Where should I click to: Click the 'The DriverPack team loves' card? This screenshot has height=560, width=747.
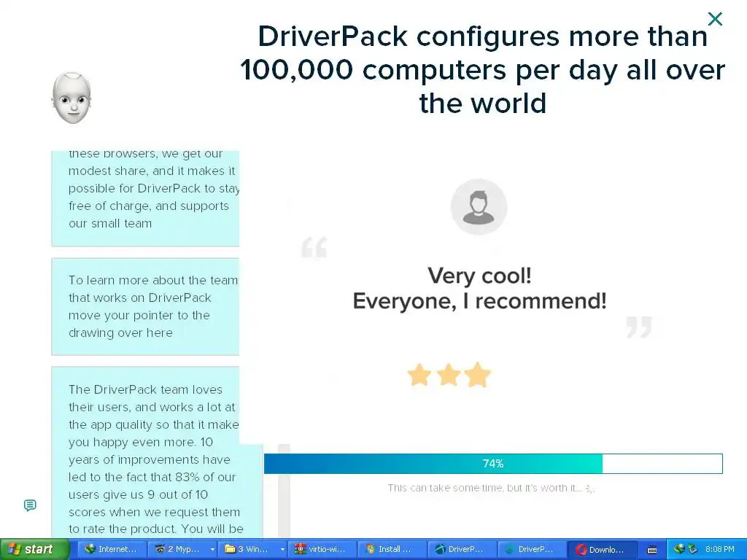157,451
